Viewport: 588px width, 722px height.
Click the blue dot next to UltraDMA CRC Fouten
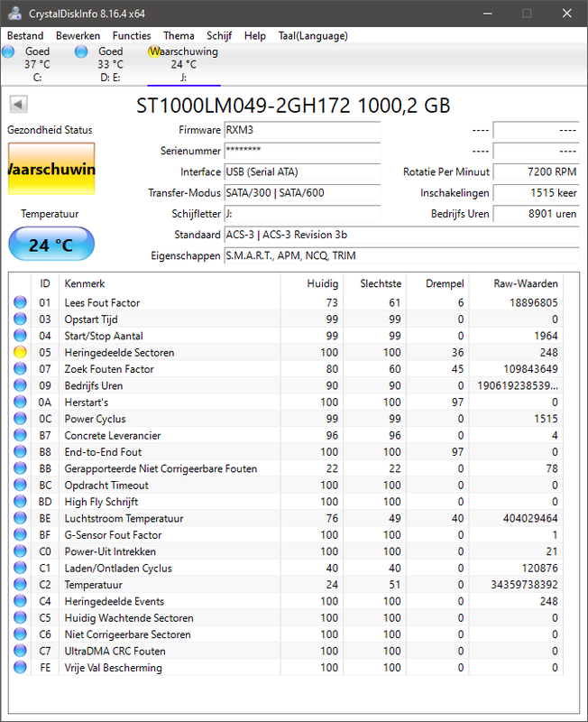[x=20, y=651]
